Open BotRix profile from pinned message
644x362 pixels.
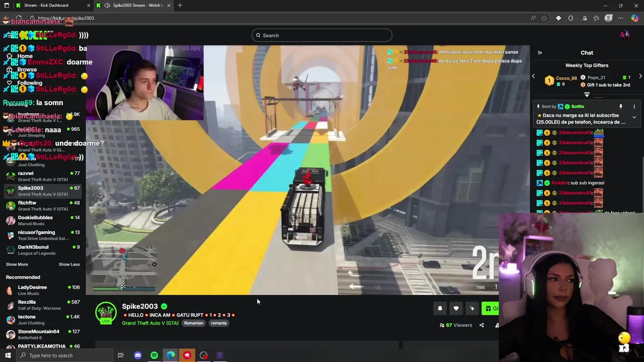[578, 107]
